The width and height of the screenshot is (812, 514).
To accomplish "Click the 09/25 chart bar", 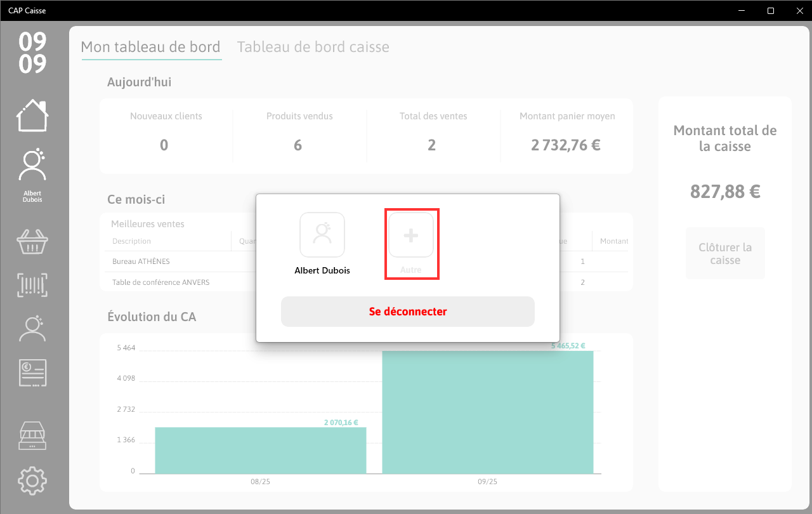I will (x=488, y=412).
